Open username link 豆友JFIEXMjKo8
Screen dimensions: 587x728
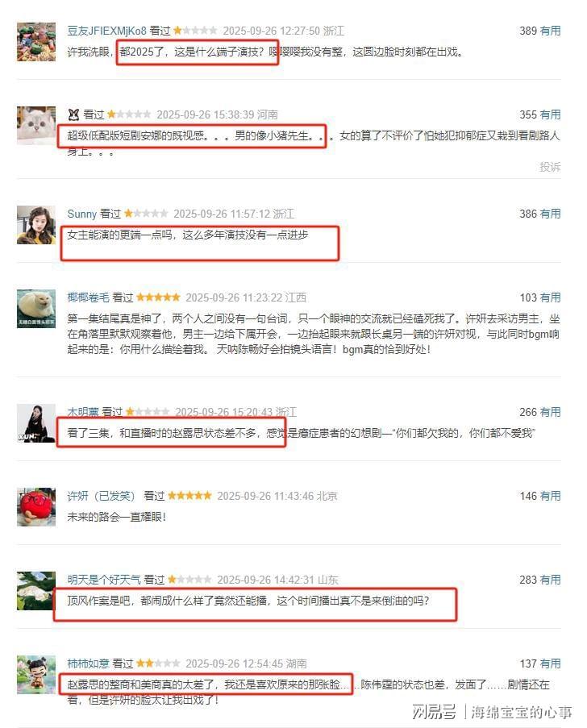[106, 31]
